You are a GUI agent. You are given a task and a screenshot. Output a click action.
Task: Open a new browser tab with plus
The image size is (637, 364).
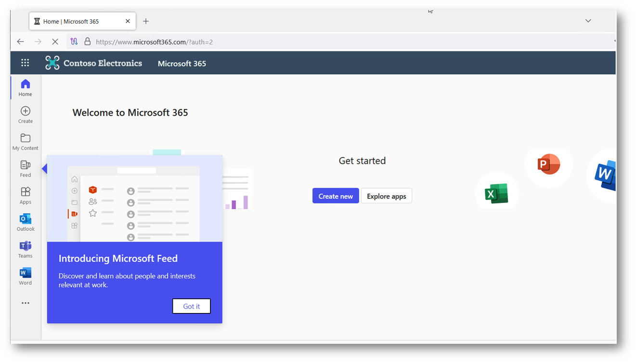coord(146,21)
